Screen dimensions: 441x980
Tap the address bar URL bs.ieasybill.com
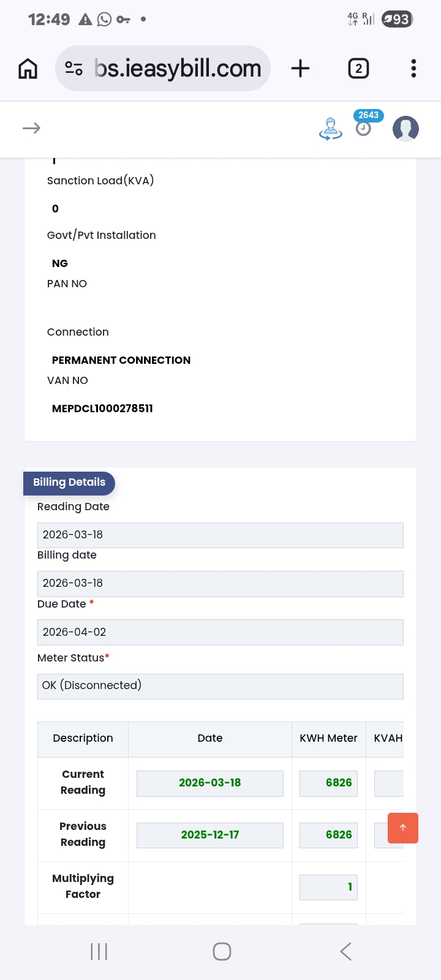pyautogui.click(x=178, y=69)
